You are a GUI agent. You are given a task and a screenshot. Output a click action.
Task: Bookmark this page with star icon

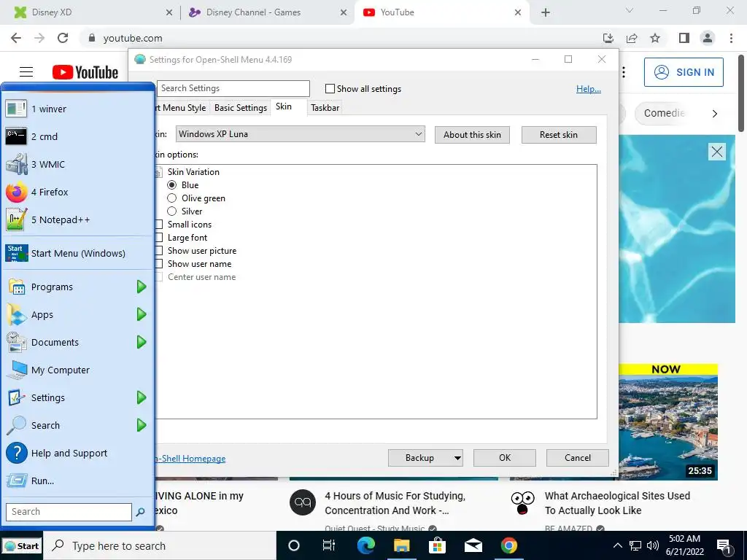point(656,38)
